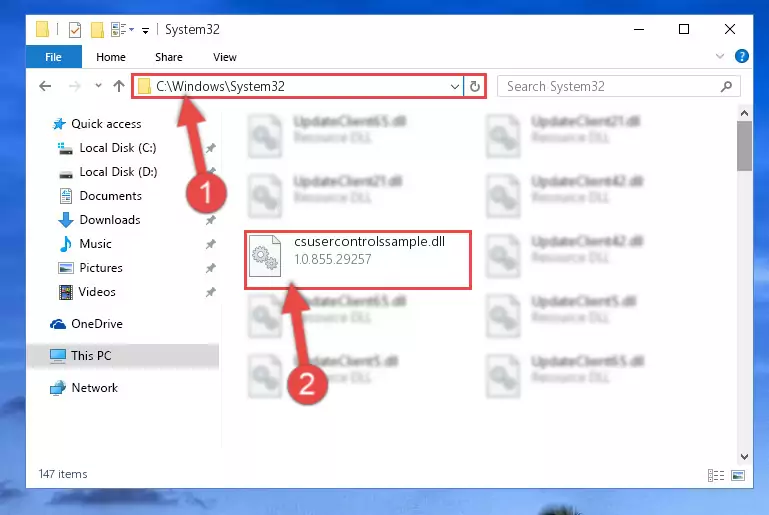Open the recent locations dropdown
This screenshot has height=515, width=769.
pos(98,86)
